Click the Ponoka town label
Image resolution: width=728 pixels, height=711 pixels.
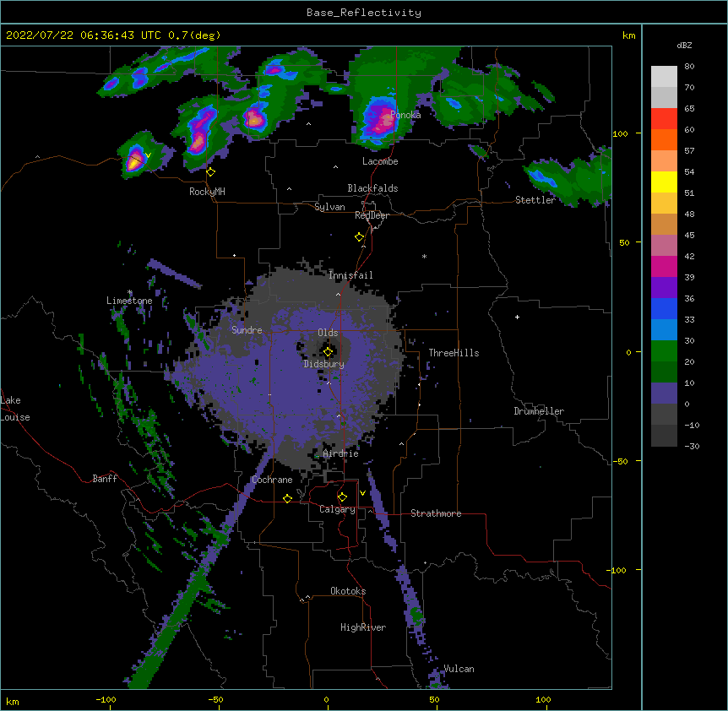tap(405, 115)
